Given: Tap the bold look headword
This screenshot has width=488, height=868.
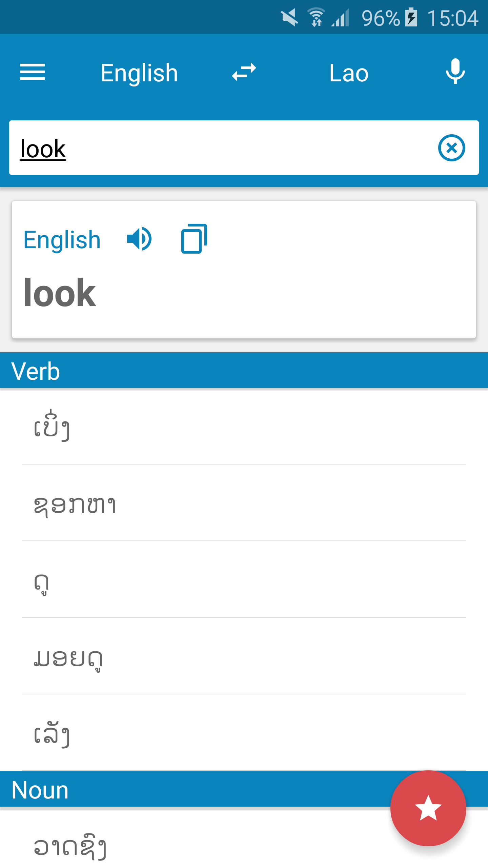Looking at the screenshot, I should pyautogui.click(x=60, y=293).
